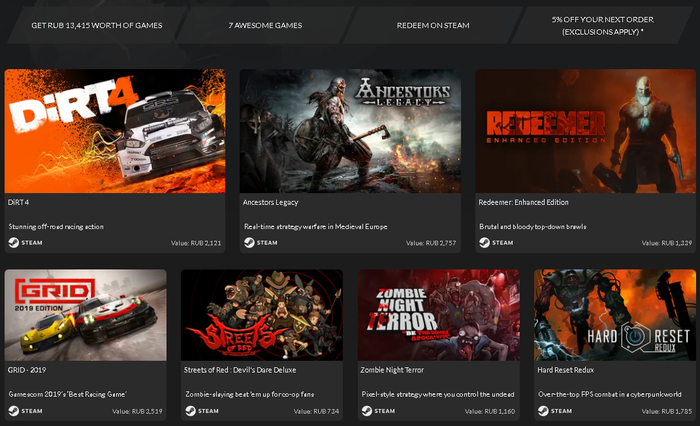700x426 pixels.
Task: Click the 'Value: RUB 2,121' label
Action: coord(196,243)
